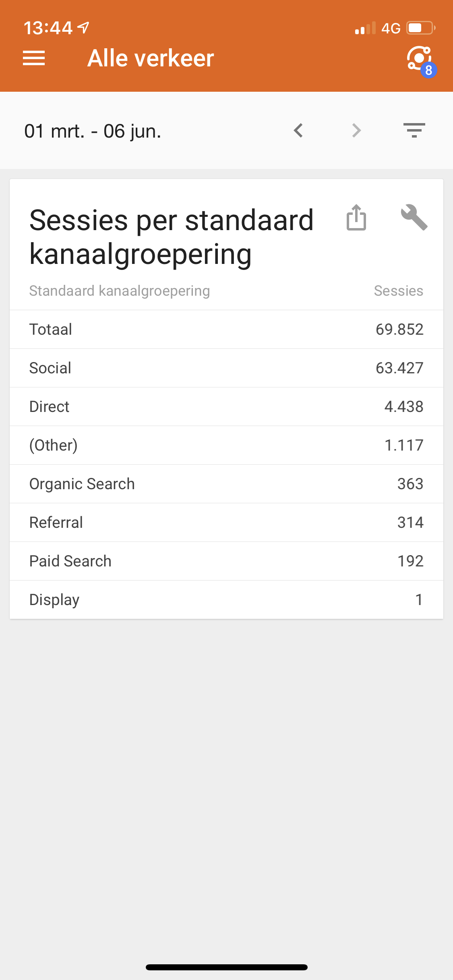453x980 pixels.
Task: Open the hamburger navigation menu
Action: point(34,58)
